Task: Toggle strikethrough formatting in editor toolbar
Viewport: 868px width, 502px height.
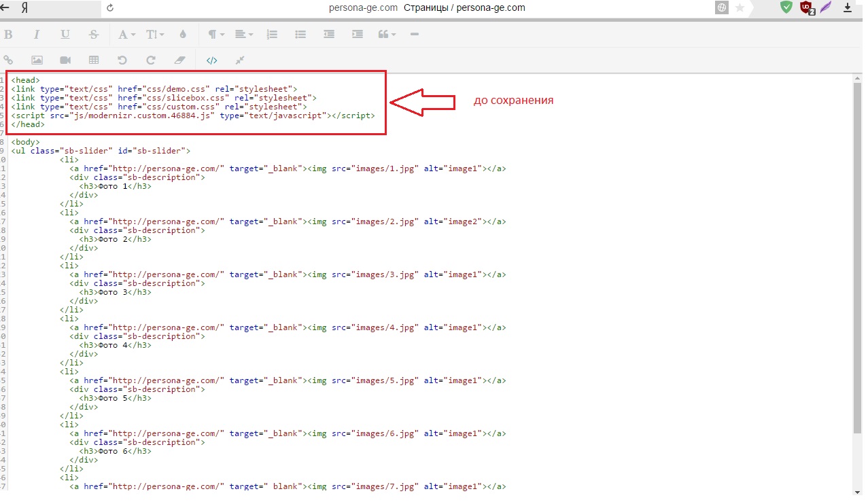Action: click(x=94, y=35)
